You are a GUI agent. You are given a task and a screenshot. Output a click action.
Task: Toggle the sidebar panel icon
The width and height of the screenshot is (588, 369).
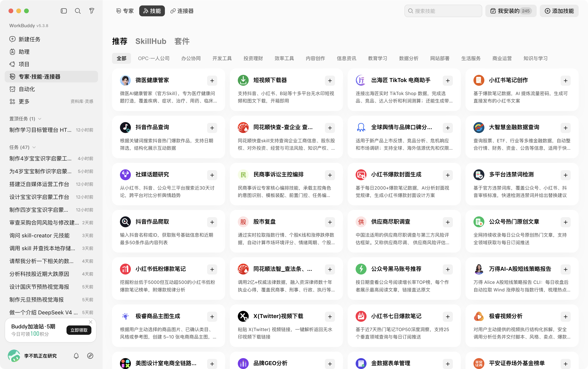point(64,11)
